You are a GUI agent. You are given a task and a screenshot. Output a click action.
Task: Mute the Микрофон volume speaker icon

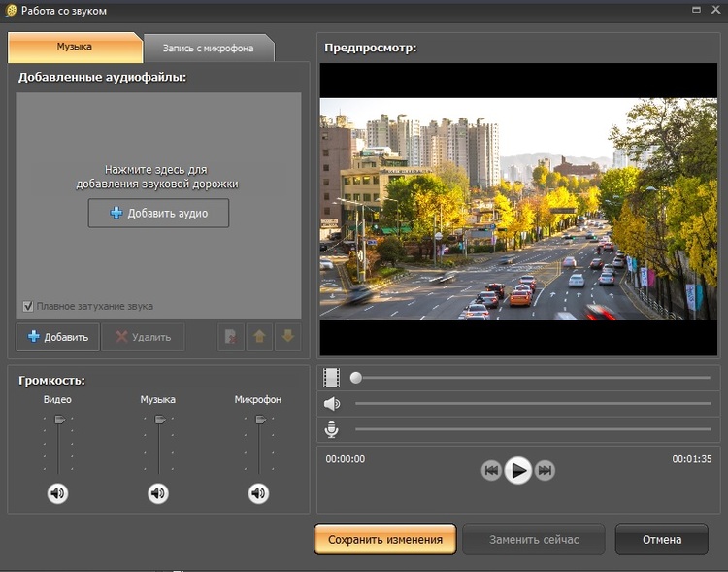pyautogui.click(x=258, y=493)
